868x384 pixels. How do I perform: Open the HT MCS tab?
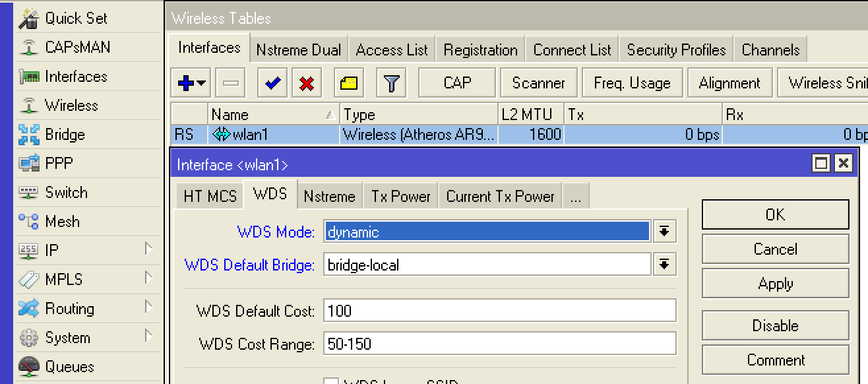(x=210, y=197)
